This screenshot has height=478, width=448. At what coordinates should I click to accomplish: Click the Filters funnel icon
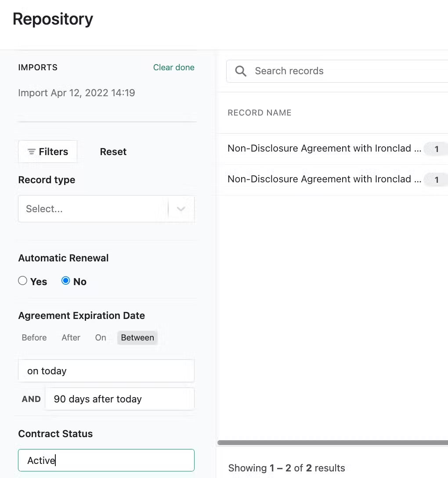(31, 151)
